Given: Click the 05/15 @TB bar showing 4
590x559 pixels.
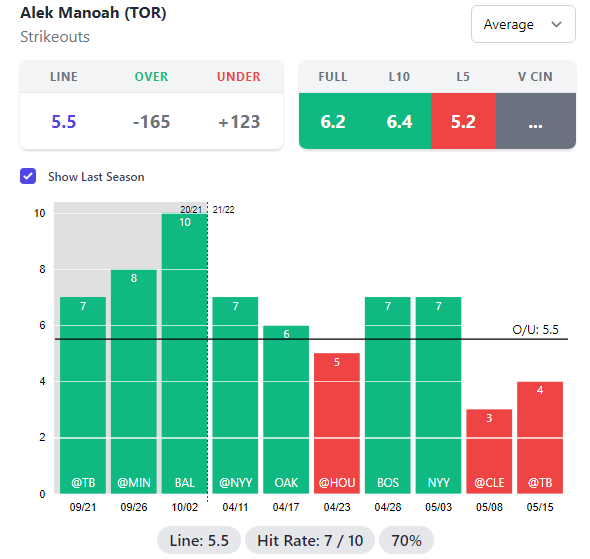Looking at the screenshot, I should (x=540, y=437).
